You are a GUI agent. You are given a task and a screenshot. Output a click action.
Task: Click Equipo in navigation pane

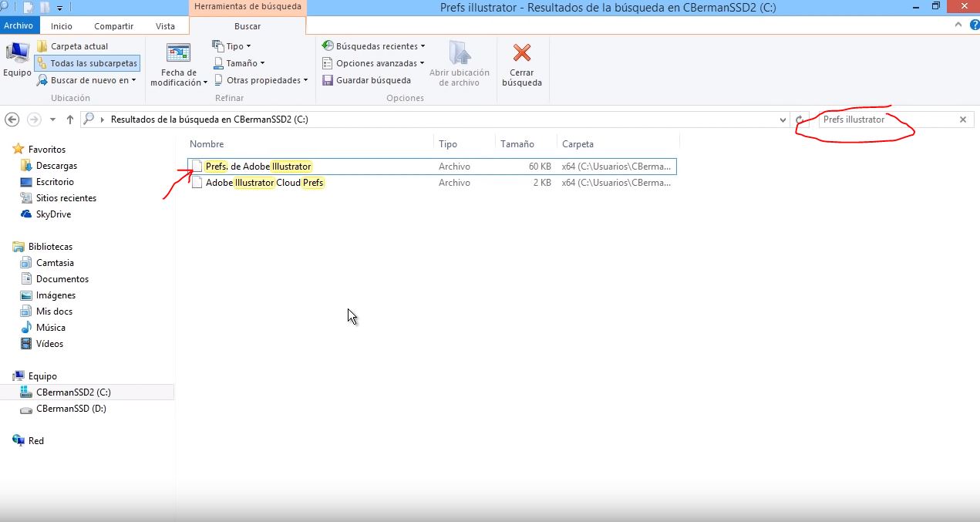(42, 376)
